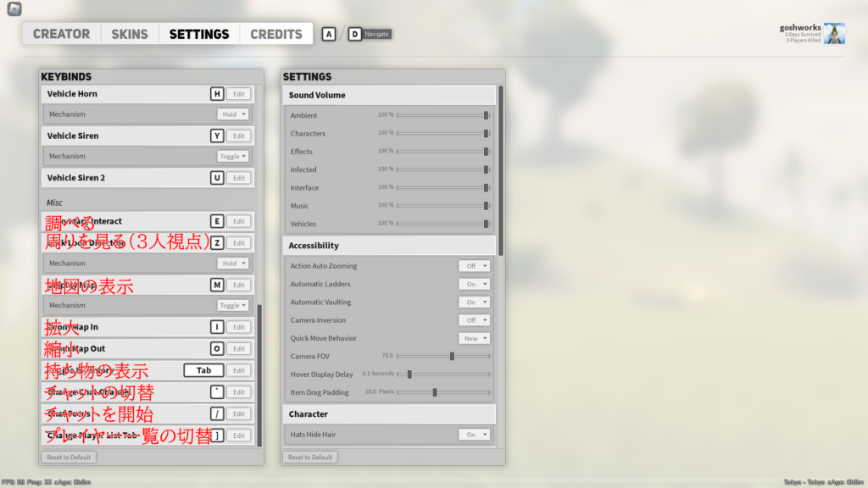Click the goshworks avatar picture
This screenshot has height=488, width=868.
pyautogui.click(x=834, y=34)
